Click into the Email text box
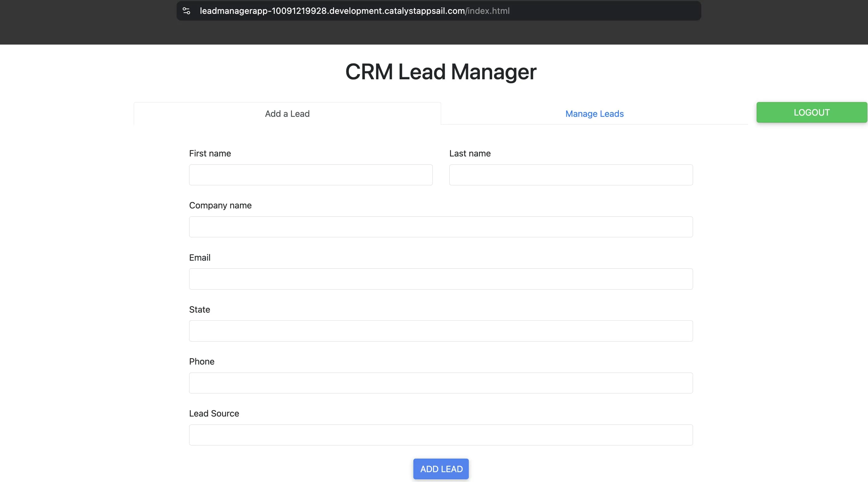 coord(441,279)
